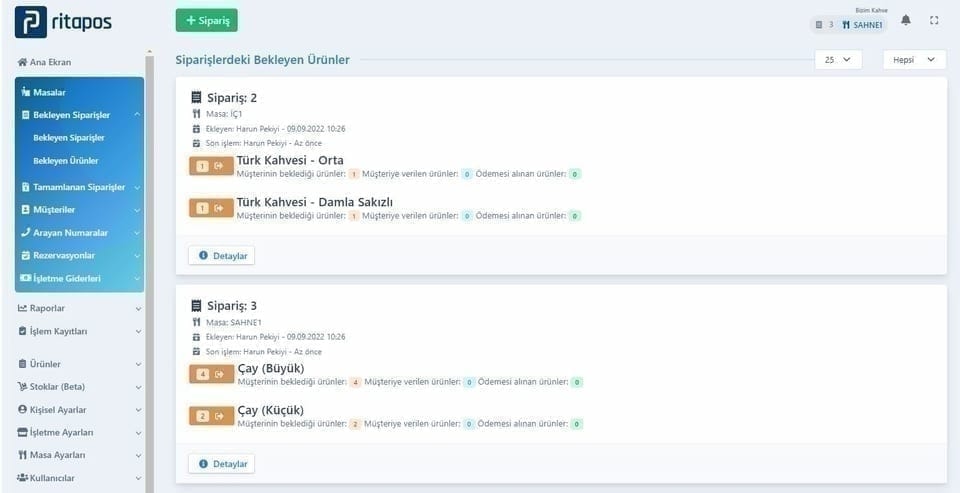The image size is (960, 493).
Task: Click the green + Sipariş button
Action: click(x=206, y=20)
